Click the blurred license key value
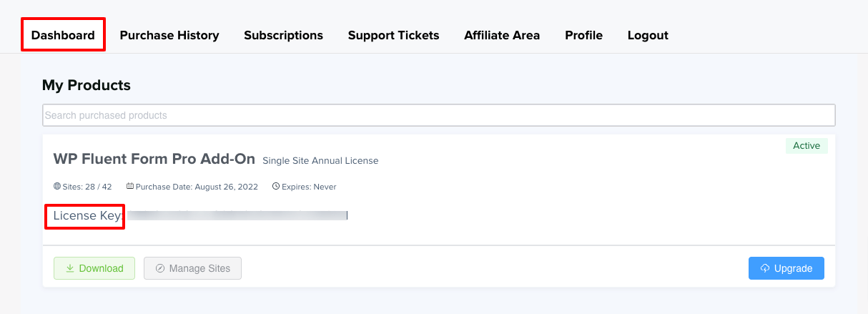This screenshot has width=868, height=314. click(x=237, y=215)
